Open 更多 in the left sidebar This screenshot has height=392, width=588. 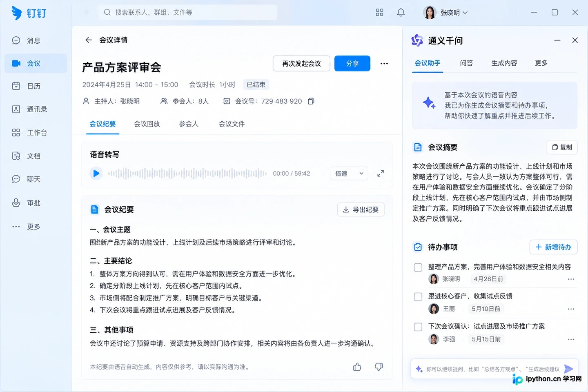click(x=36, y=227)
